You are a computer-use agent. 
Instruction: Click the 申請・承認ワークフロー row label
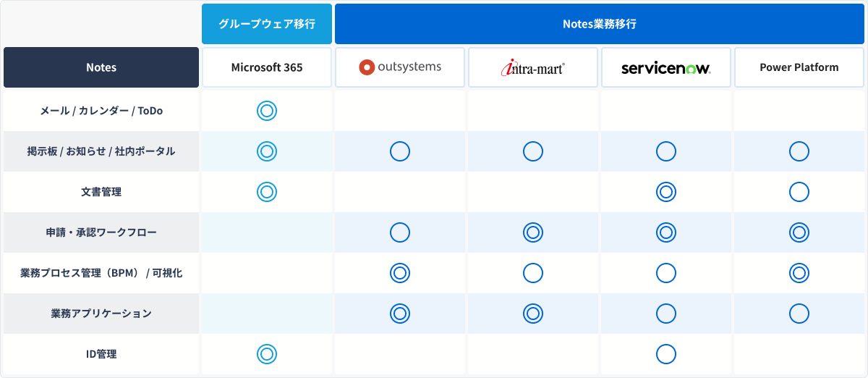pos(101,232)
